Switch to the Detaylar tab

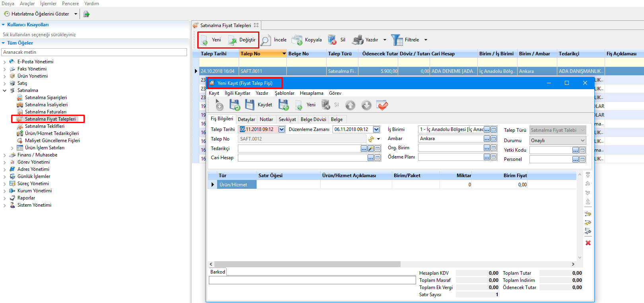coord(246,119)
